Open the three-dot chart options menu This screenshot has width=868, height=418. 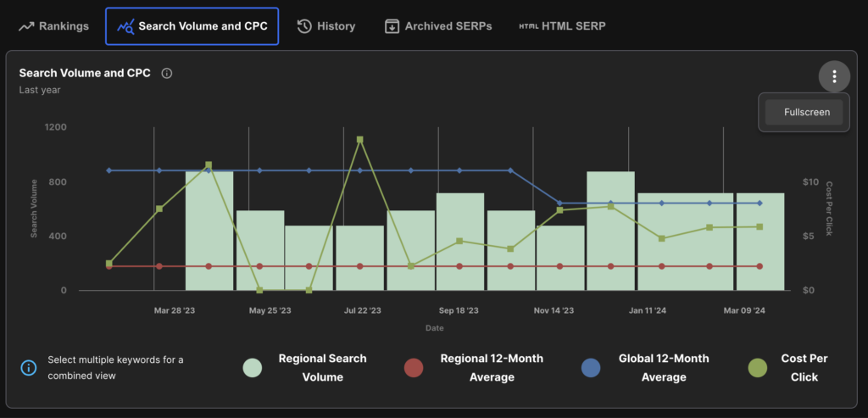(834, 77)
